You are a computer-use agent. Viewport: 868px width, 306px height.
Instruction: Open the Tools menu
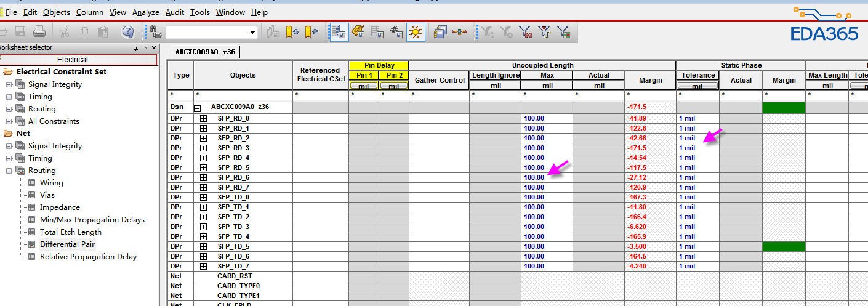199,12
